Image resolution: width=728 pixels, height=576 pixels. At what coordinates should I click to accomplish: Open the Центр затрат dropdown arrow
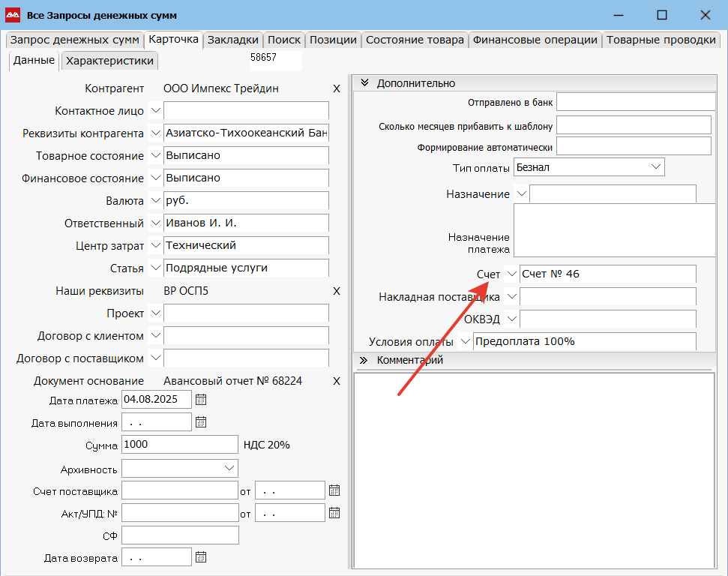click(x=155, y=245)
